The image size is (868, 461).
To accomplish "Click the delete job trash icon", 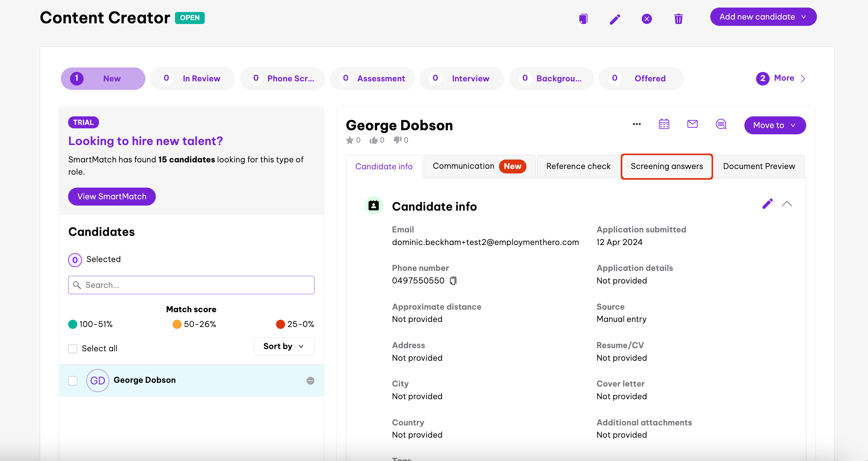I will pyautogui.click(x=678, y=19).
